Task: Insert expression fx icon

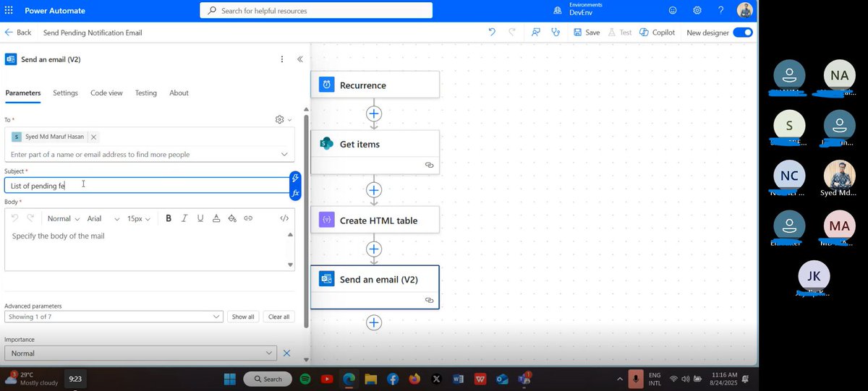Action: tap(295, 193)
